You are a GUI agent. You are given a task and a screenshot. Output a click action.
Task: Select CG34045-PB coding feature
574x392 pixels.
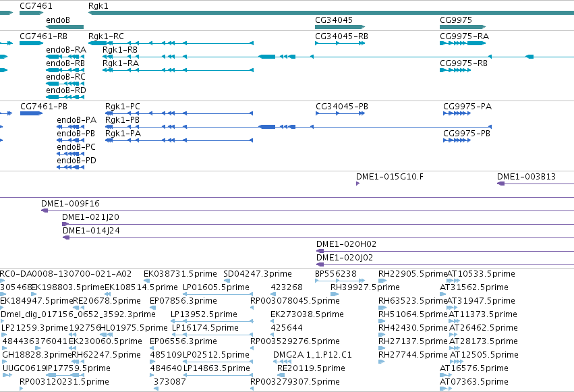pos(341,113)
